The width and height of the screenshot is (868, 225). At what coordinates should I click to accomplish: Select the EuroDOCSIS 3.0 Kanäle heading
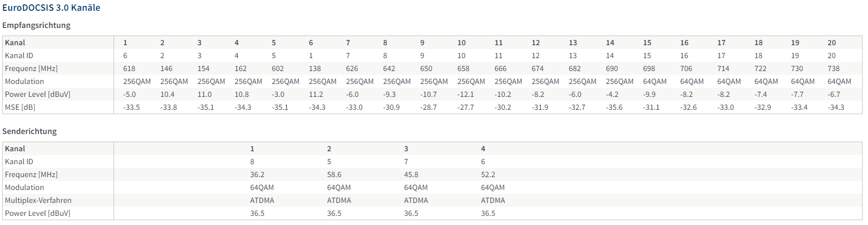tap(51, 8)
